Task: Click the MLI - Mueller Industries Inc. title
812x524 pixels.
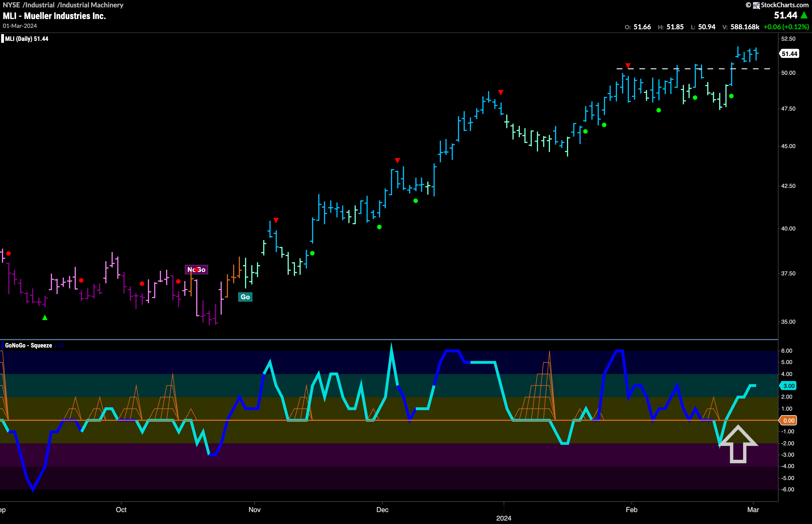Action: 55,16
